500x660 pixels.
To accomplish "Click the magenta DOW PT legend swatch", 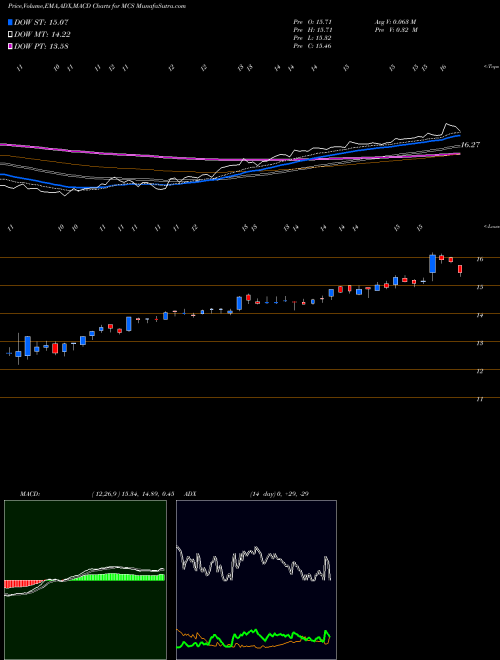I will [x=10, y=46].
